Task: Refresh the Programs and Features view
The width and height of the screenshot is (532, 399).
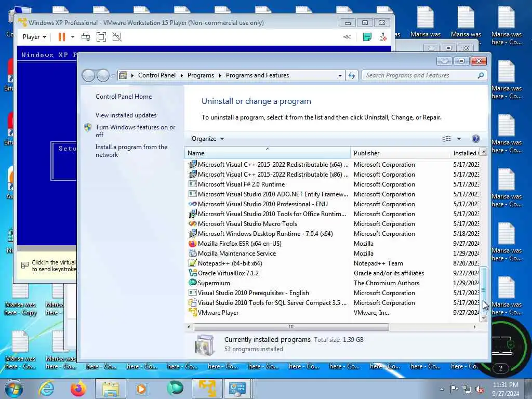Action: coord(352,76)
